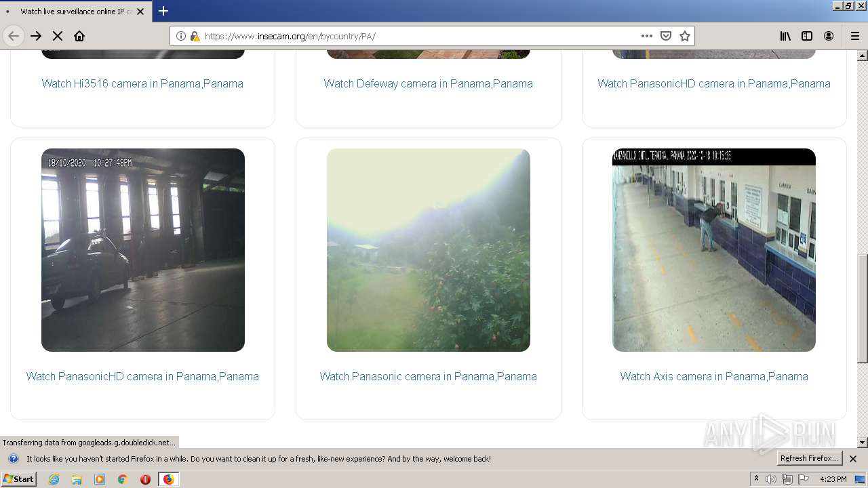Click the Refresh Firefox button
The height and width of the screenshot is (488, 868).
tap(809, 458)
